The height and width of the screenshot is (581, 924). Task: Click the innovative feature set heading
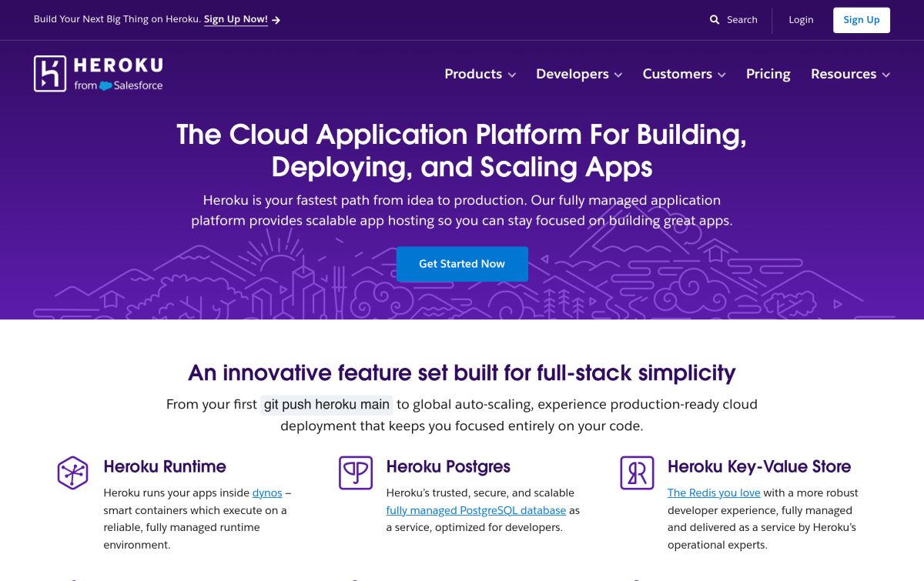[x=462, y=373]
